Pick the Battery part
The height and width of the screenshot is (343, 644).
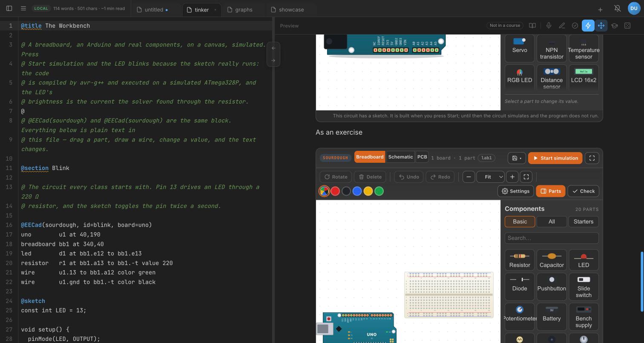tap(552, 317)
